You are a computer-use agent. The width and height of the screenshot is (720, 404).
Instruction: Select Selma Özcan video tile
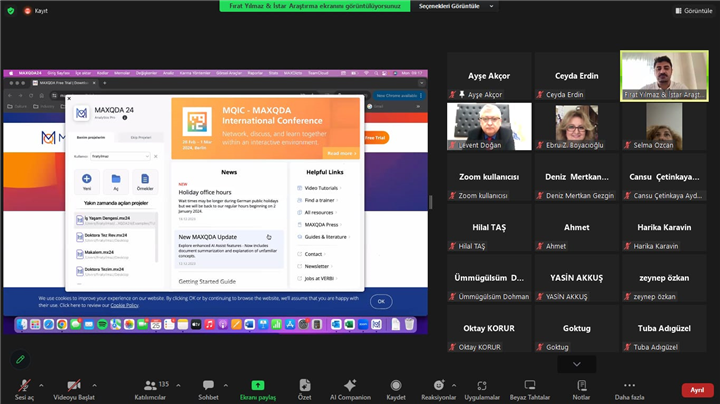(x=664, y=126)
